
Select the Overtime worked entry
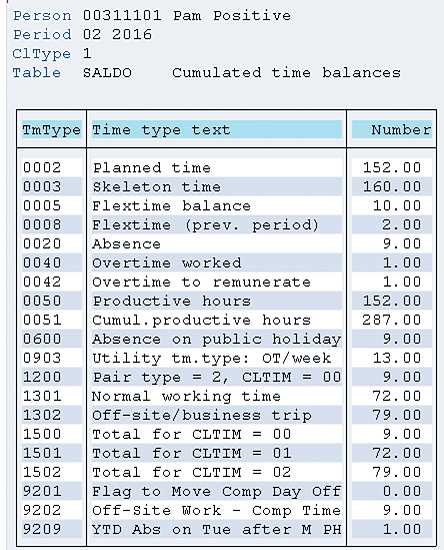tap(227, 263)
